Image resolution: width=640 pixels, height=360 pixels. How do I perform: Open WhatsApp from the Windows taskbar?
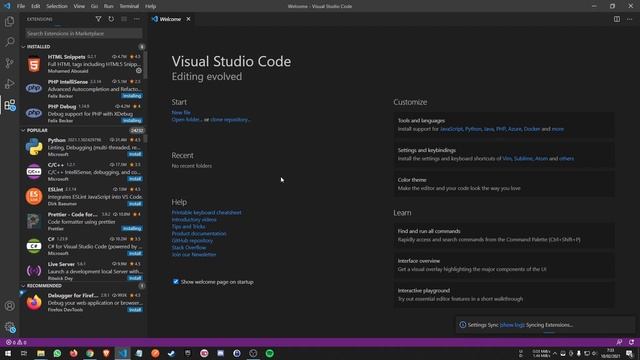pos(57,353)
